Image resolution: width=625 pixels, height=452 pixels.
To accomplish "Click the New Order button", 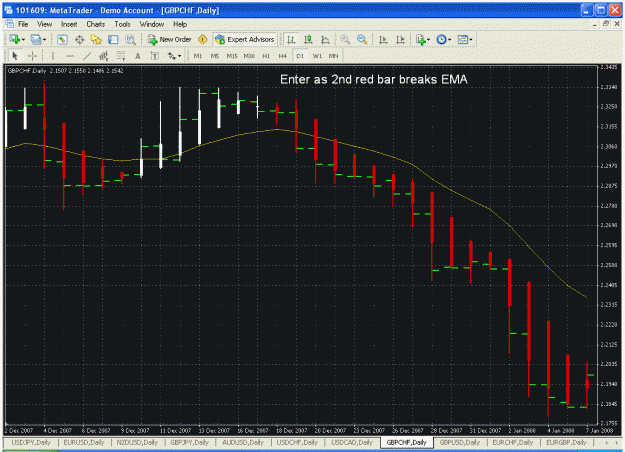I will pos(169,39).
